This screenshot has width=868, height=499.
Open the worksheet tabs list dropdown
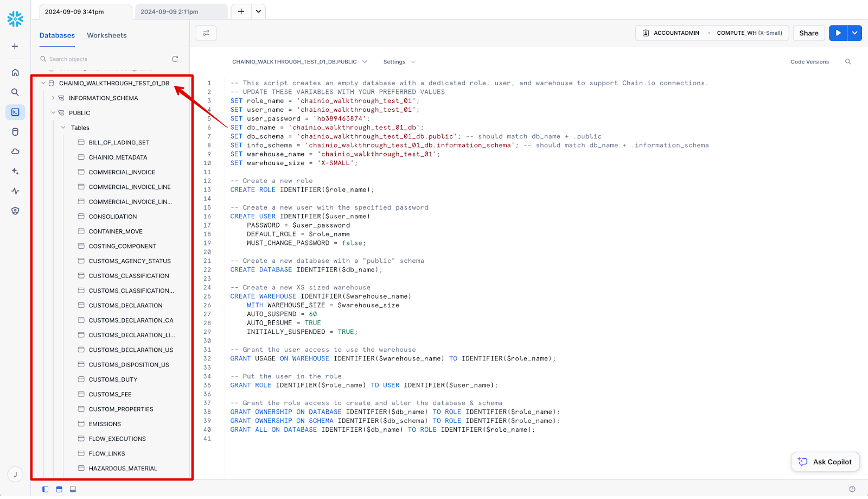point(258,11)
